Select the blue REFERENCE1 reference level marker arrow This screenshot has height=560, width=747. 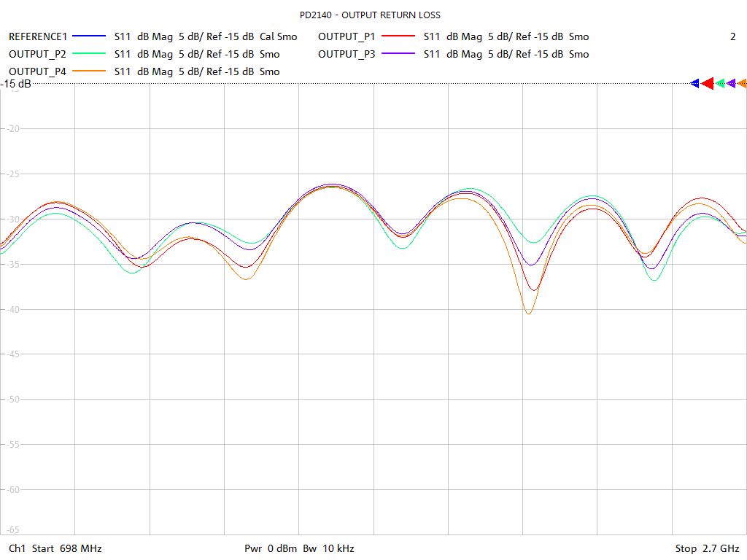pos(694,83)
